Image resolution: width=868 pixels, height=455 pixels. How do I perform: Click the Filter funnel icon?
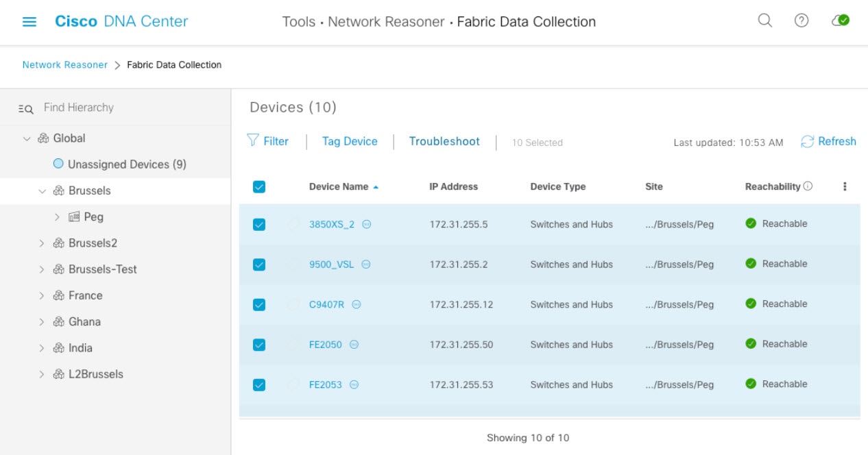coord(252,140)
